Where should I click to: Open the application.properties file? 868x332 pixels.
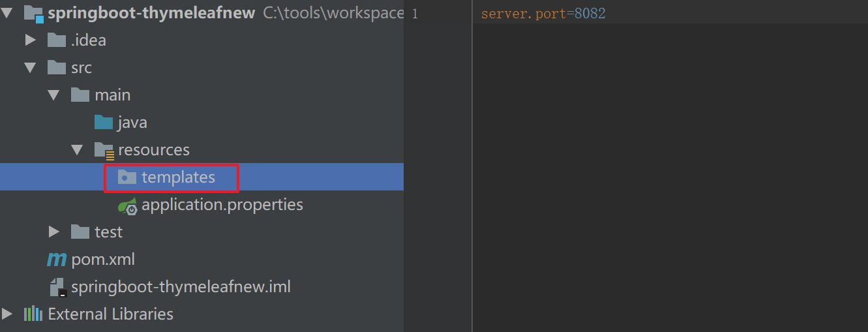tap(222, 205)
